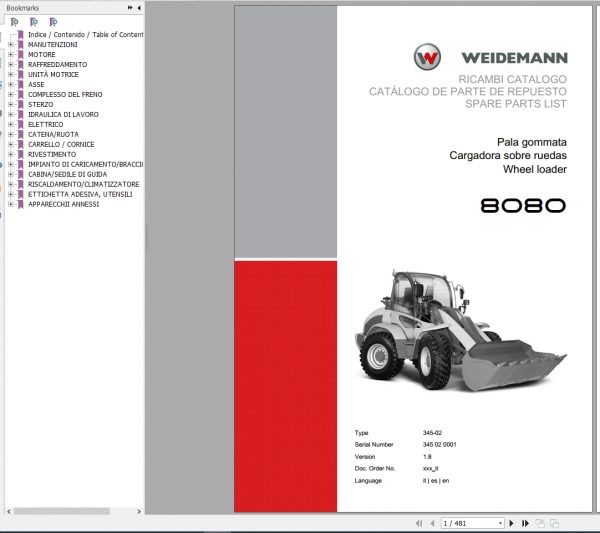
Task: Expand the COMPLESSO DEL FRENO bookmark
Action: tap(11, 95)
